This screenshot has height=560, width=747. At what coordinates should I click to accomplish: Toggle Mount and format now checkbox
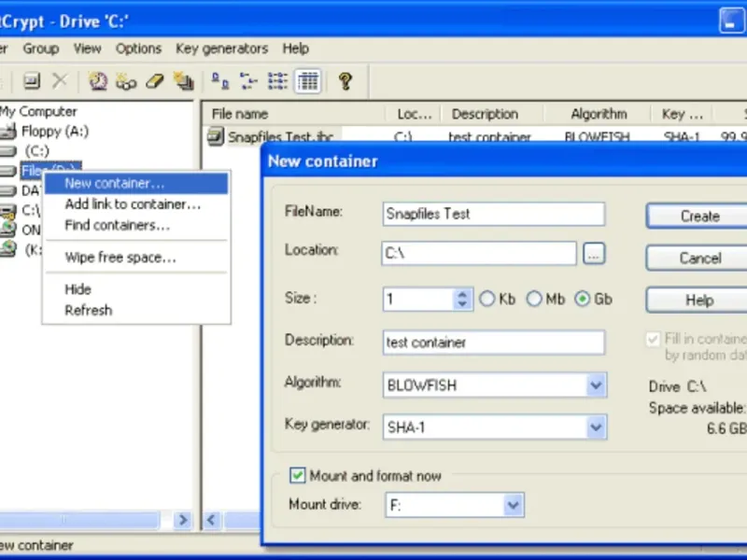[298, 475]
